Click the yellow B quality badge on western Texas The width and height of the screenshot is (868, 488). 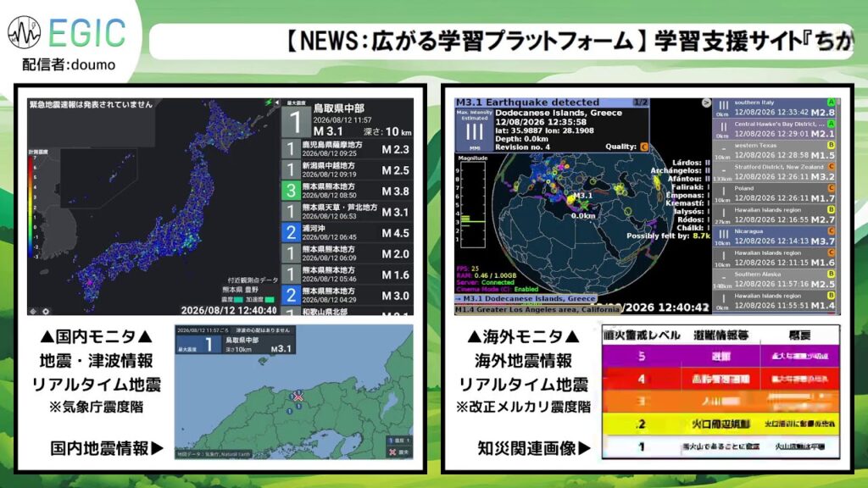click(831, 146)
